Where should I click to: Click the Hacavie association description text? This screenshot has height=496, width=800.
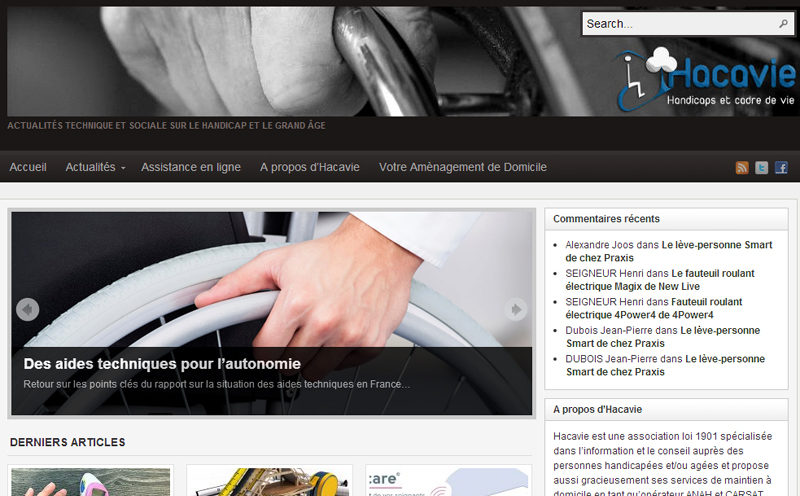click(662, 465)
